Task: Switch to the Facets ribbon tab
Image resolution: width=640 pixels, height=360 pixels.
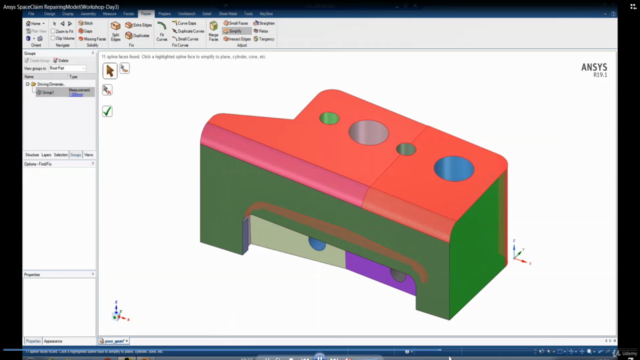Action: 128,14
